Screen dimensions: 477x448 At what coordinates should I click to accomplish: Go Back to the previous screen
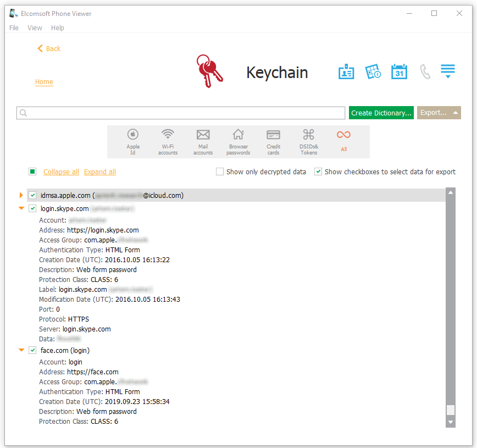coord(48,48)
